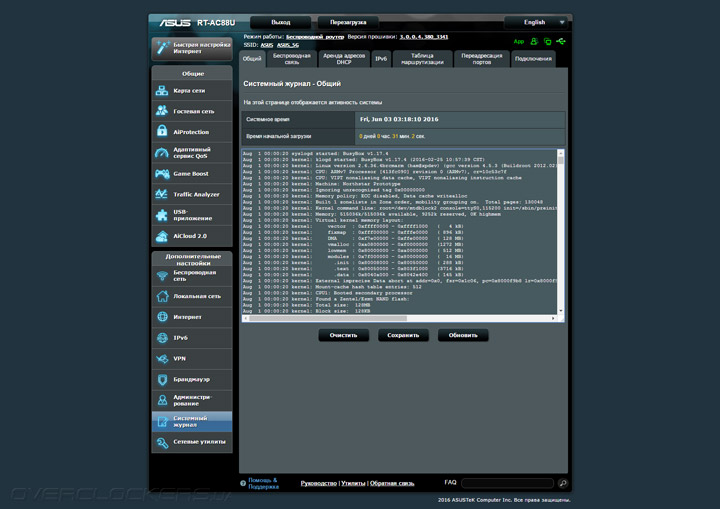
Task: Open VPN icon in sidebar
Action: coord(162,358)
